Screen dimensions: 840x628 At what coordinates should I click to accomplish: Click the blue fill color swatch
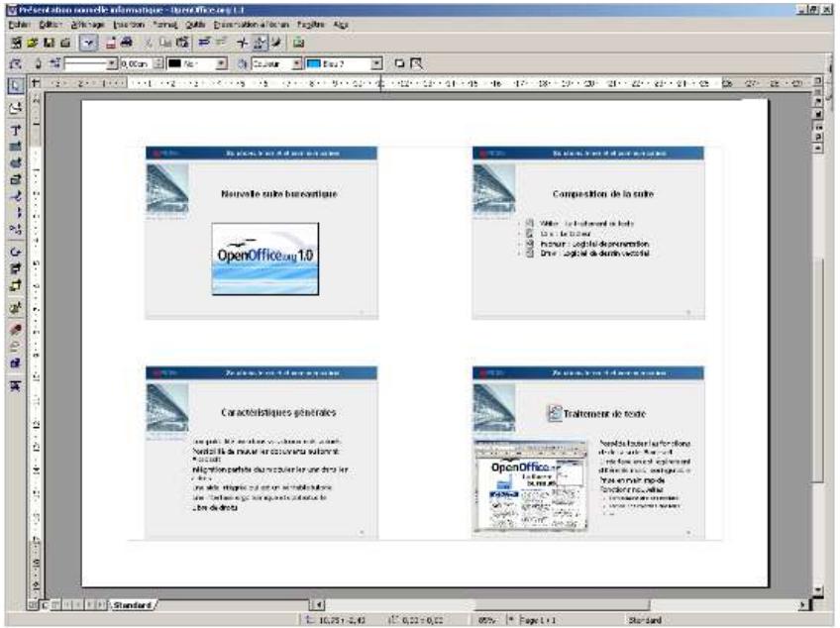coord(313,63)
